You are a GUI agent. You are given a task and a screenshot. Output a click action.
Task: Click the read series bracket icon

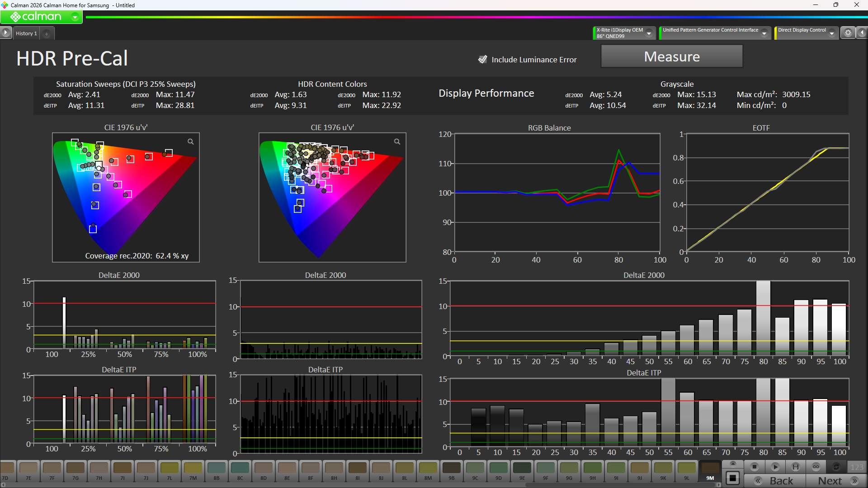tap(796, 467)
